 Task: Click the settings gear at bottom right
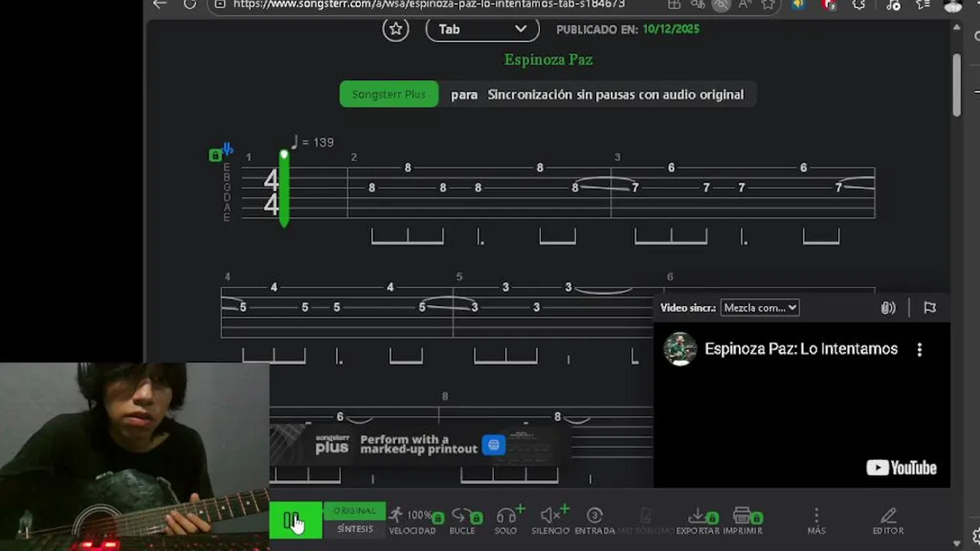coord(977,535)
